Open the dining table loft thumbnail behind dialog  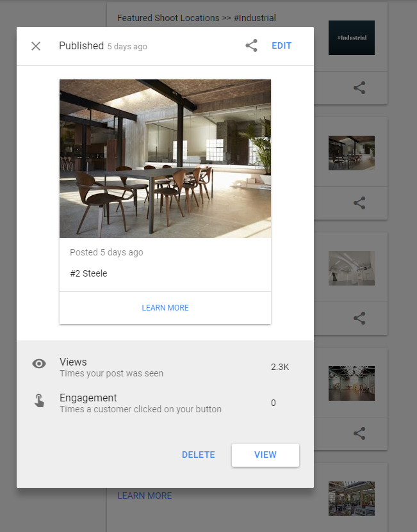352,152
